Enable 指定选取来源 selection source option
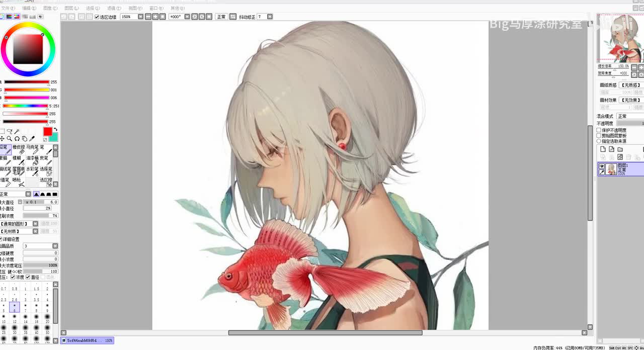The width and height of the screenshot is (644, 350). [x=599, y=141]
